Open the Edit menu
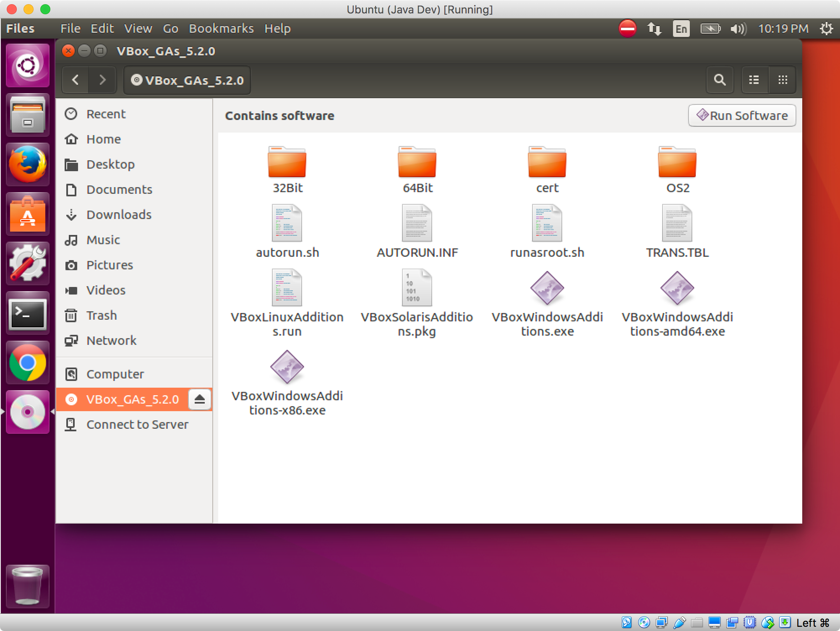The width and height of the screenshot is (840, 631). (x=102, y=29)
